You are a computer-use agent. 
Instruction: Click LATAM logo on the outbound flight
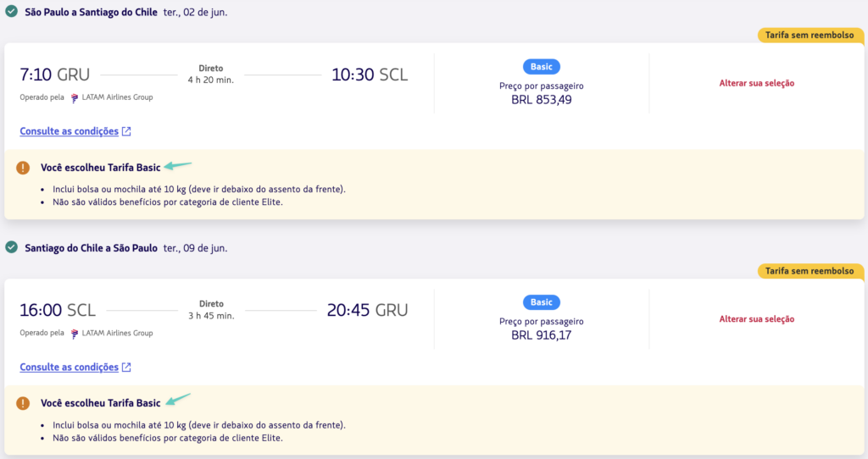pos(75,97)
